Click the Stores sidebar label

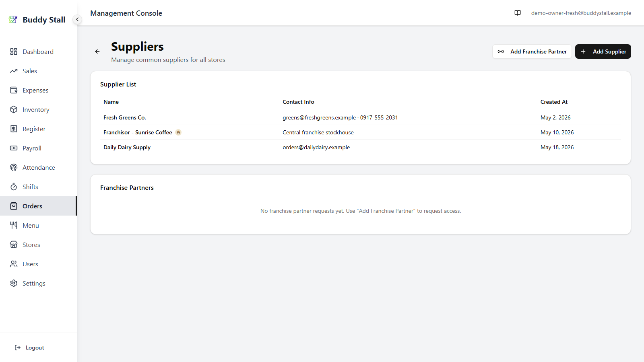tap(31, 245)
